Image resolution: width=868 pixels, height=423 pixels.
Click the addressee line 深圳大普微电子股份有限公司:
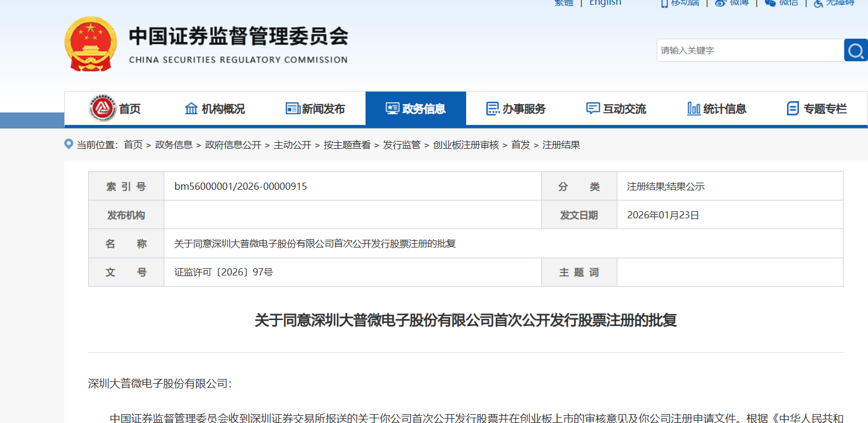pyautogui.click(x=160, y=384)
